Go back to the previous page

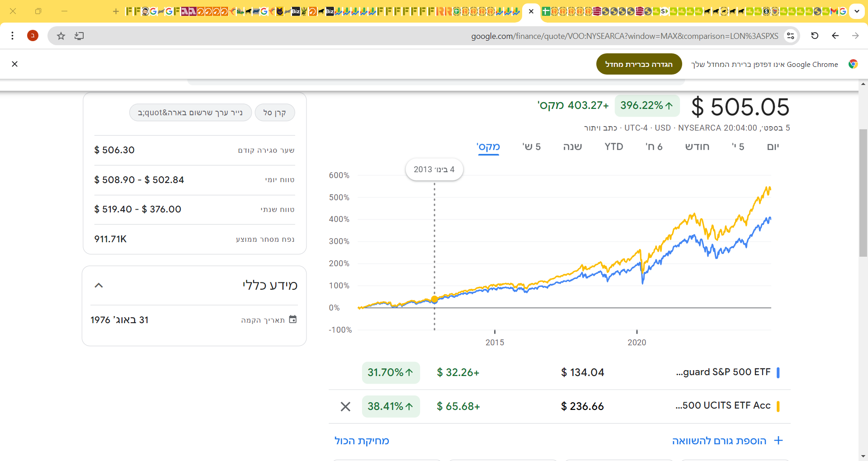point(835,36)
